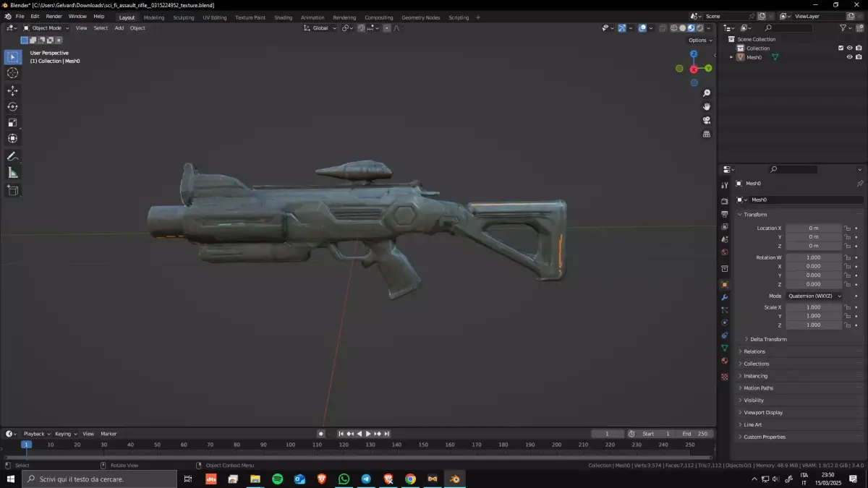Open the Playback dropdown in timeline
868x488 pixels.
[x=36, y=434]
